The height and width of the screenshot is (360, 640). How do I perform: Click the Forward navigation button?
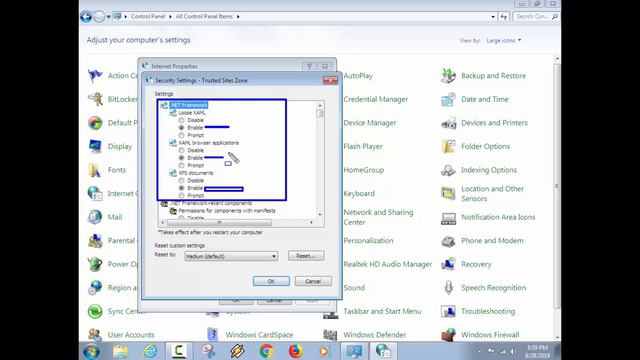pyautogui.click(x=99, y=17)
